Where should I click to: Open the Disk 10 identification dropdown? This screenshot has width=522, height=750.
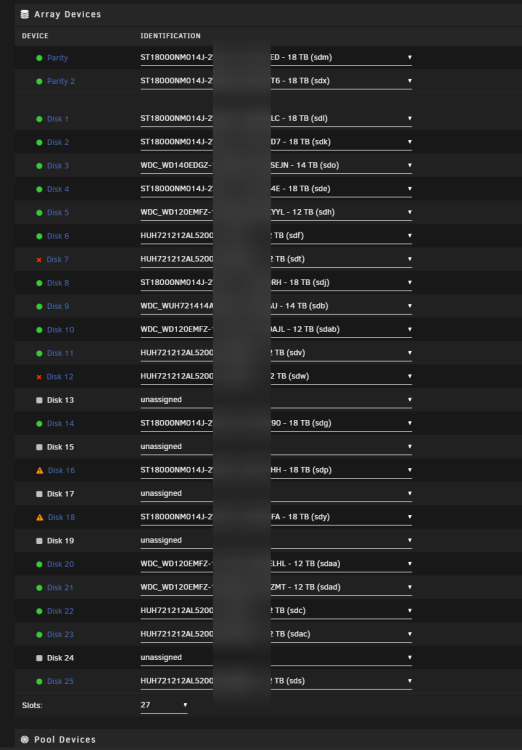pos(276,330)
